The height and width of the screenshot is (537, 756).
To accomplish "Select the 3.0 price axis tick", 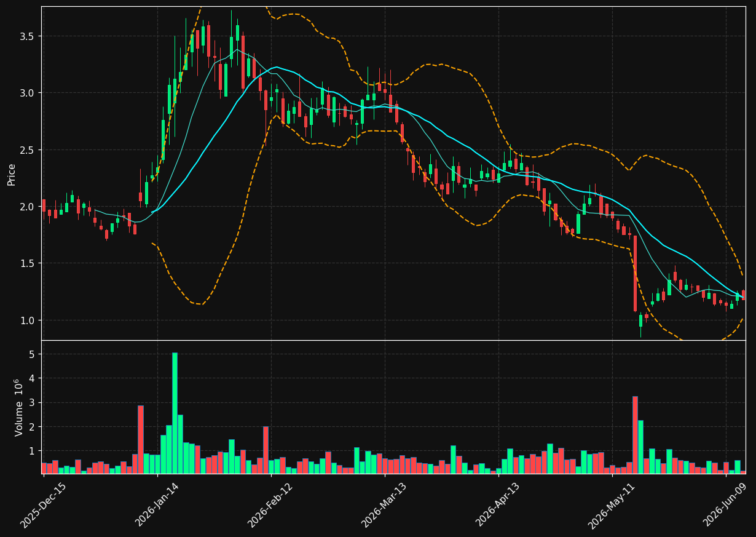I will point(26,93).
